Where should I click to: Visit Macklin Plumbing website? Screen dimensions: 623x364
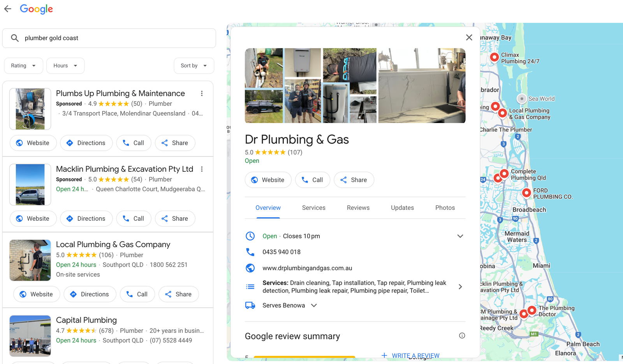[33, 218]
